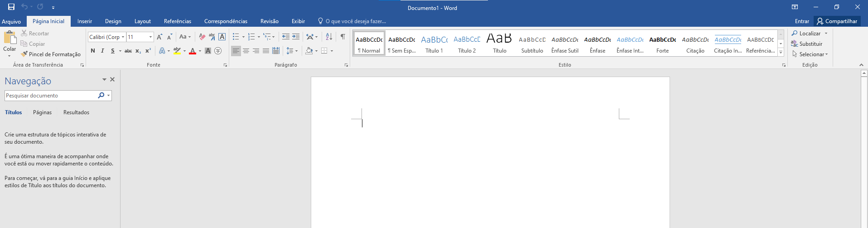Click the Substituir button

click(x=807, y=44)
